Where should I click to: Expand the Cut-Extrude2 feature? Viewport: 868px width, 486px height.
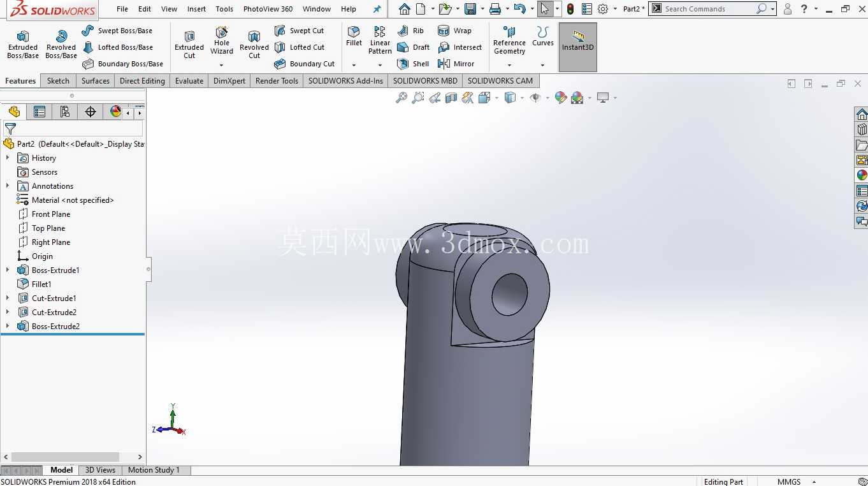point(8,312)
